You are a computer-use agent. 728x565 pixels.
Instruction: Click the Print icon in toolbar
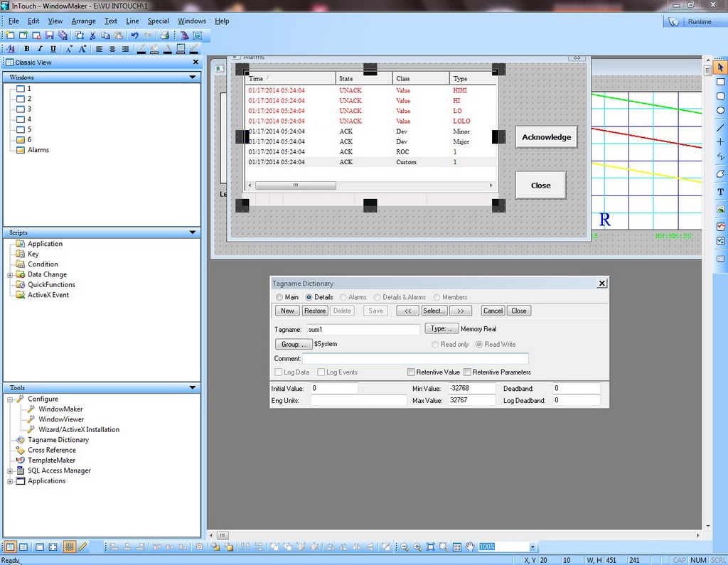point(164,35)
